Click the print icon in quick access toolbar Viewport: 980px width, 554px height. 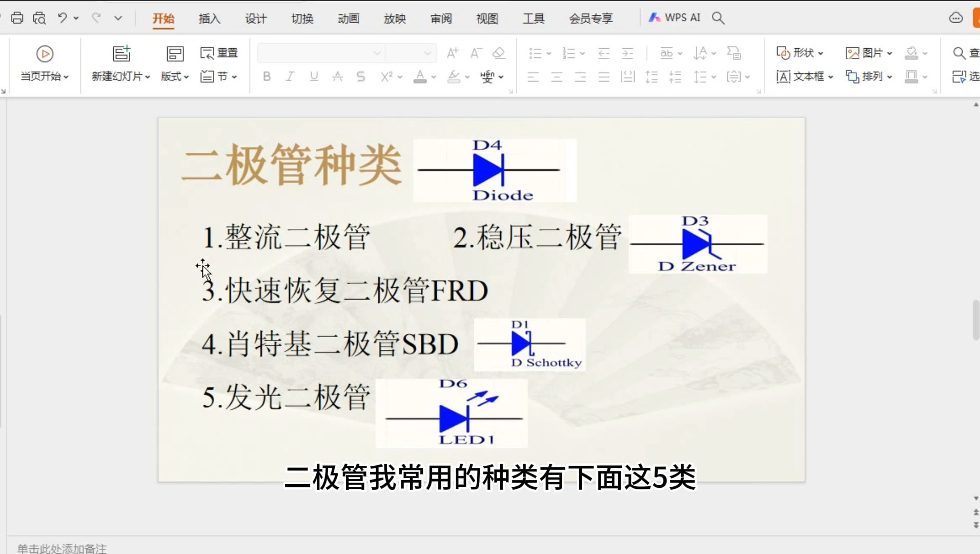pos(17,18)
